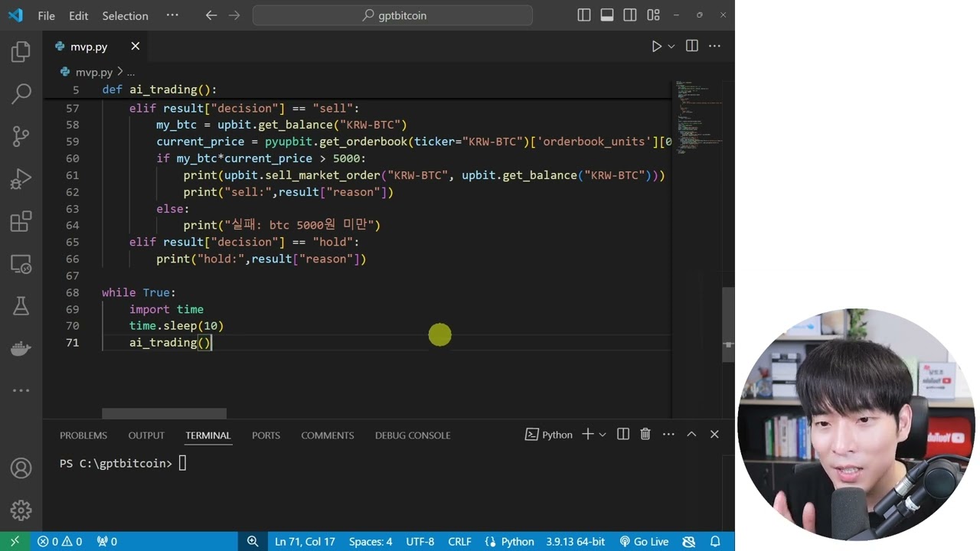Screen dimensions: 980x551
Task: Click the status bar zoom icon
Action: tap(253, 541)
